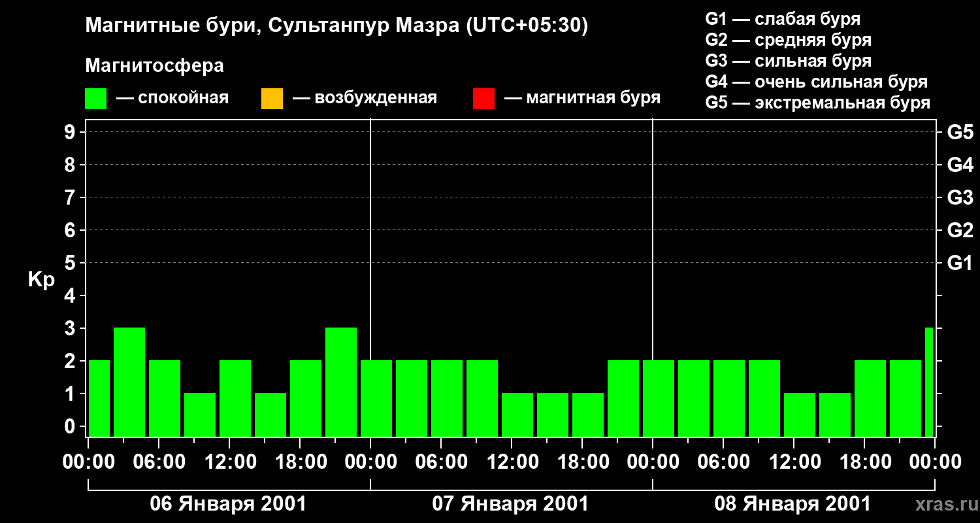Image resolution: width=980 pixels, height=523 pixels.
Task: Click the '08 Января 2001' date label
Action: [x=792, y=504]
